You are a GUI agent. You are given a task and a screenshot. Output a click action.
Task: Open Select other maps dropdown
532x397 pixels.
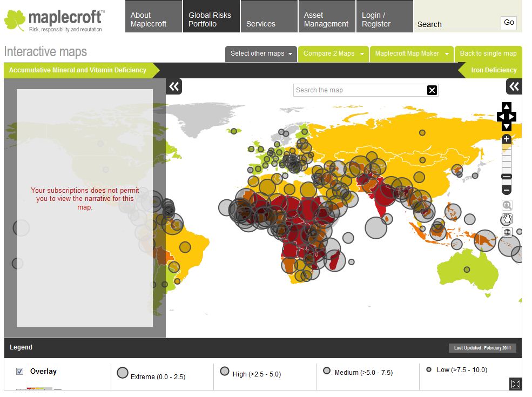tap(261, 53)
